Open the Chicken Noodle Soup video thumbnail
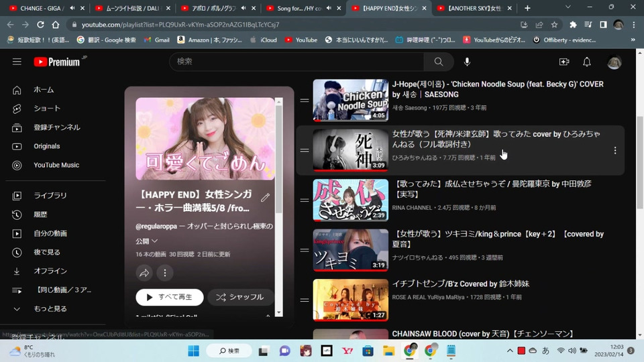This screenshot has height=362, width=644. (x=350, y=100)
